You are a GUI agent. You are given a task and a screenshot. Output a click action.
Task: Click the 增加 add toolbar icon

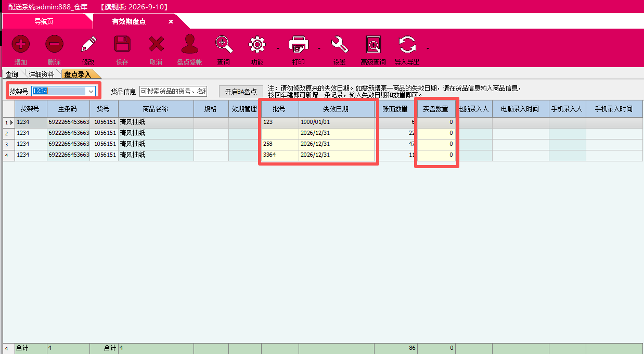(x=21, y=44)
